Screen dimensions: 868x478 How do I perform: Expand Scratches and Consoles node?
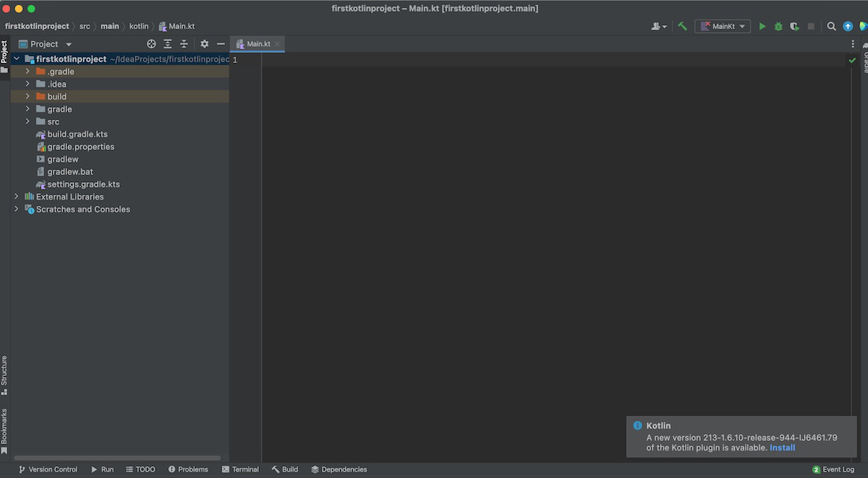coord(16,209)
